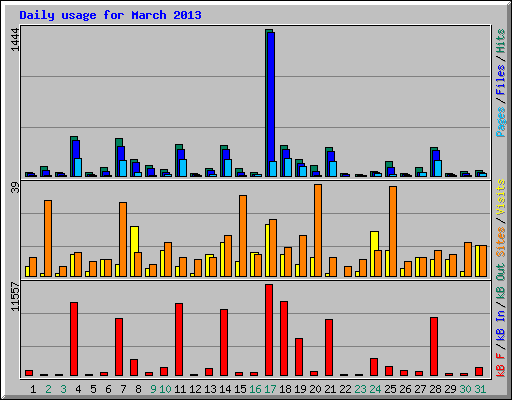The height and width of the screenshot is (400, 512).
Task: Click the orange Sites bar for day 25
Action: pos(393,231)
